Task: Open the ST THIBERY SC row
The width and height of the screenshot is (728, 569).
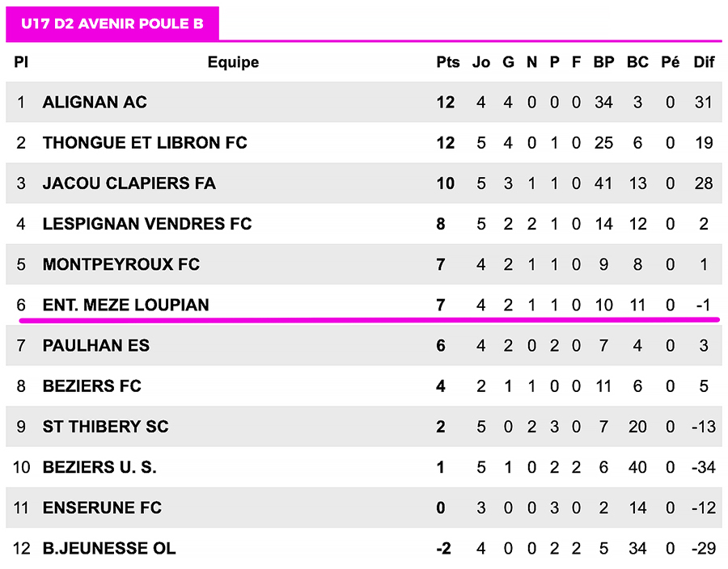Action: click(106, 427)
